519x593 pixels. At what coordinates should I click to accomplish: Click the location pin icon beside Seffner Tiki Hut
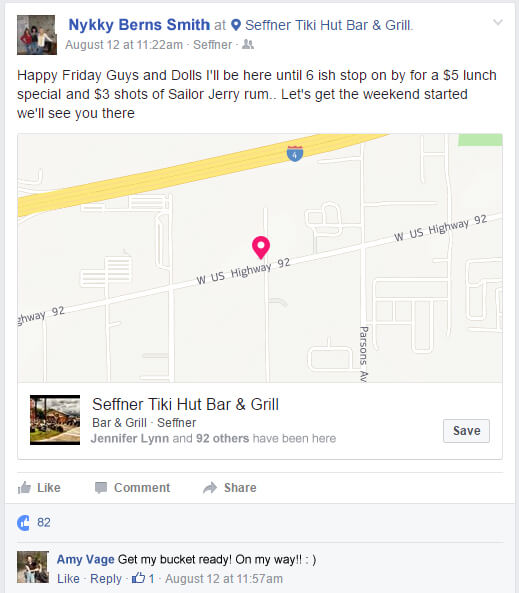(236, 25)
